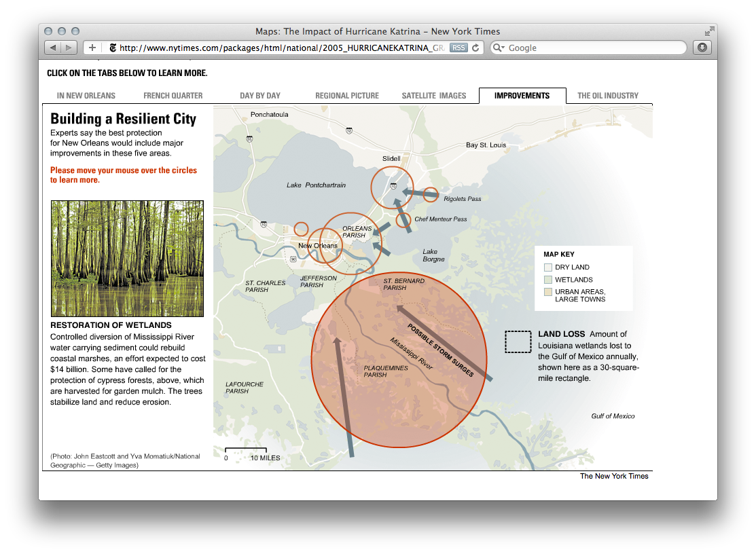The width and height of the screenshot is (756, 554).
Task: Switch to the SATELLITE IMAGES tab
Action: click(434, 96)
